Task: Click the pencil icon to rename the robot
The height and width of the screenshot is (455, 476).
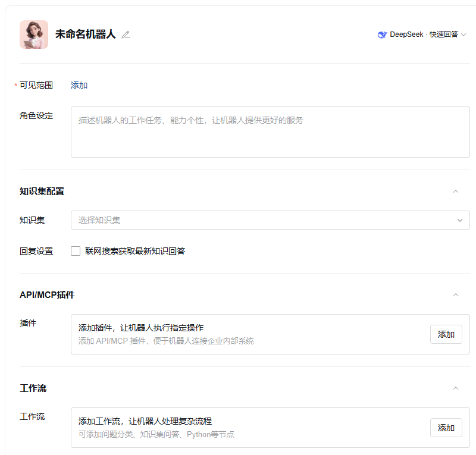Action: [126, 34]
